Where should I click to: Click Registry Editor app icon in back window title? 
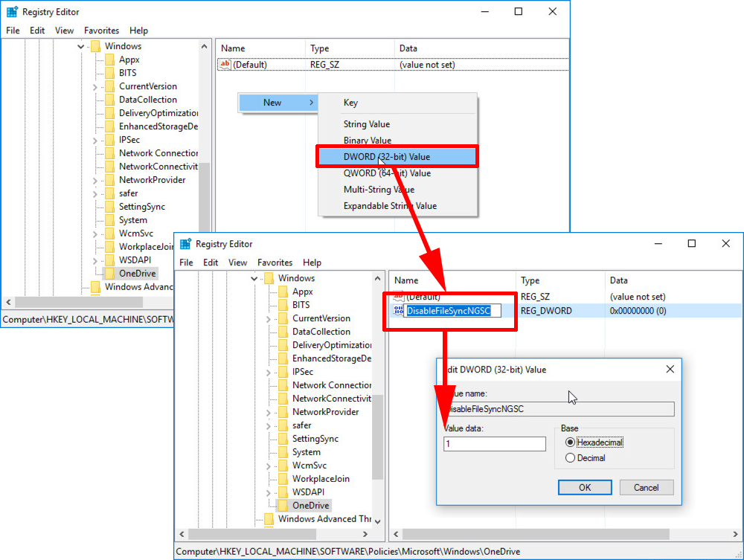(13, 12)
